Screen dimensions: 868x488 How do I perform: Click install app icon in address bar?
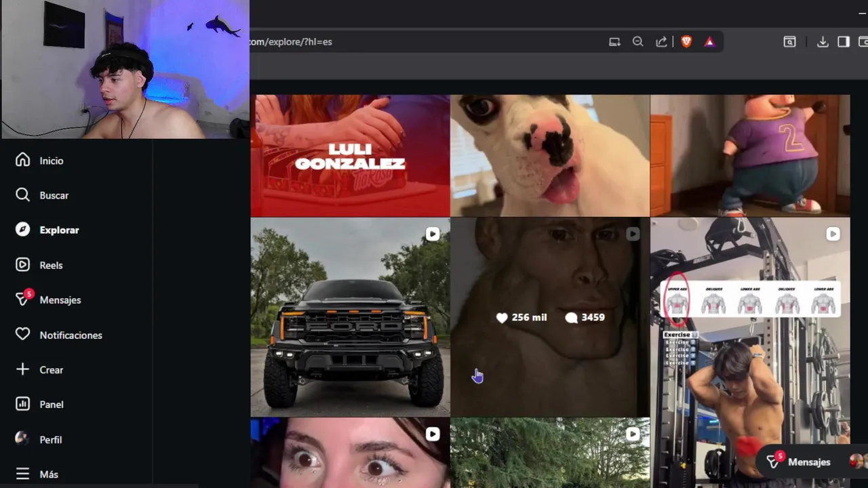click(614, 41)
